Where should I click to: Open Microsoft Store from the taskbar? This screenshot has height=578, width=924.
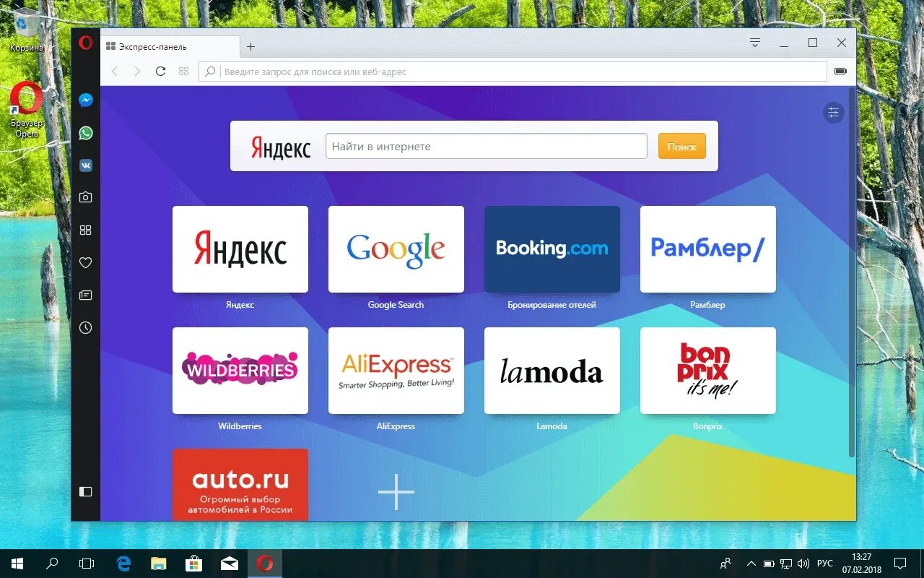click(193, 564)
